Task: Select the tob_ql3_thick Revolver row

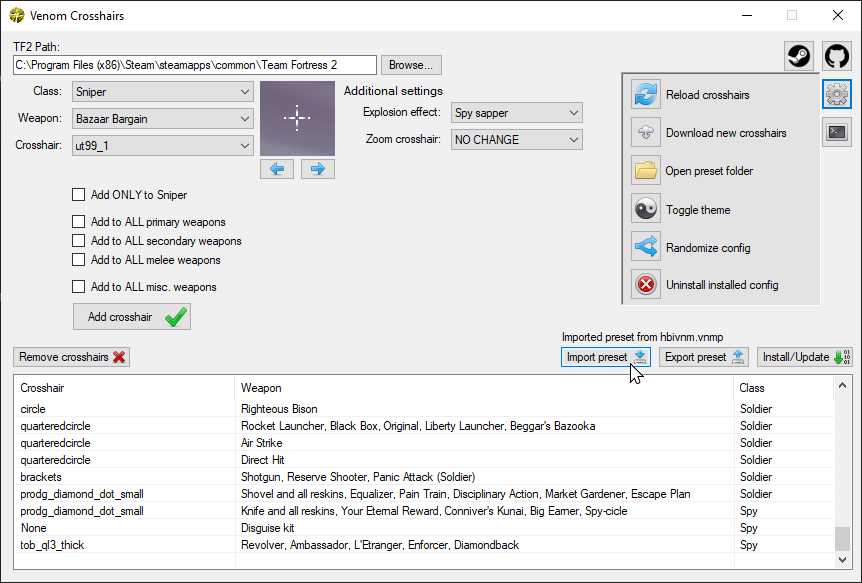Action: click(x=424, y=545)
